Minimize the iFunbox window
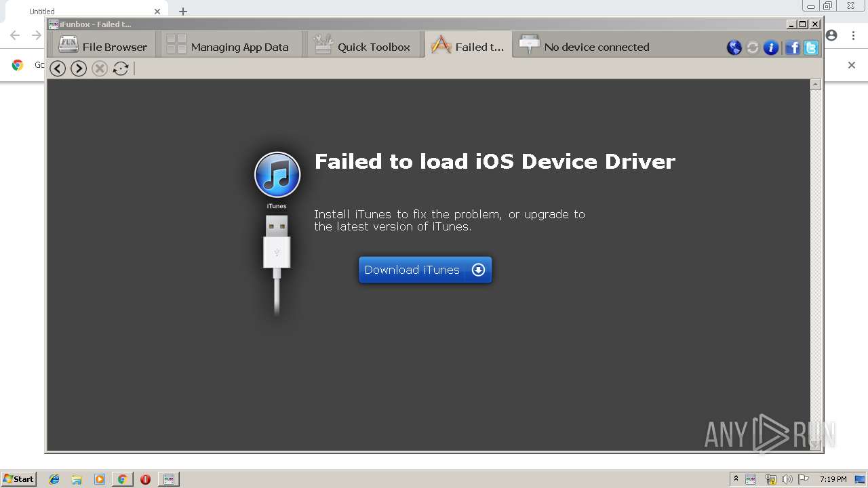 coord(791,24)
